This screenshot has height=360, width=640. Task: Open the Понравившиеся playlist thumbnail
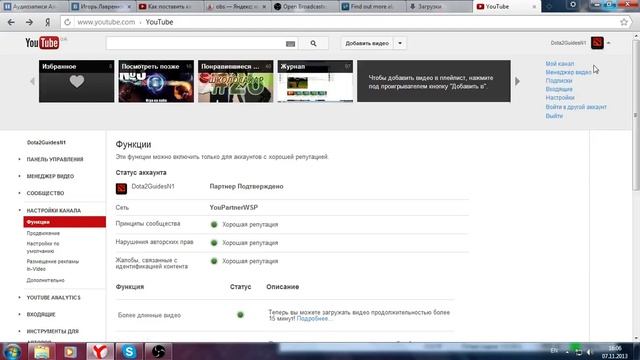pos(236,81)
